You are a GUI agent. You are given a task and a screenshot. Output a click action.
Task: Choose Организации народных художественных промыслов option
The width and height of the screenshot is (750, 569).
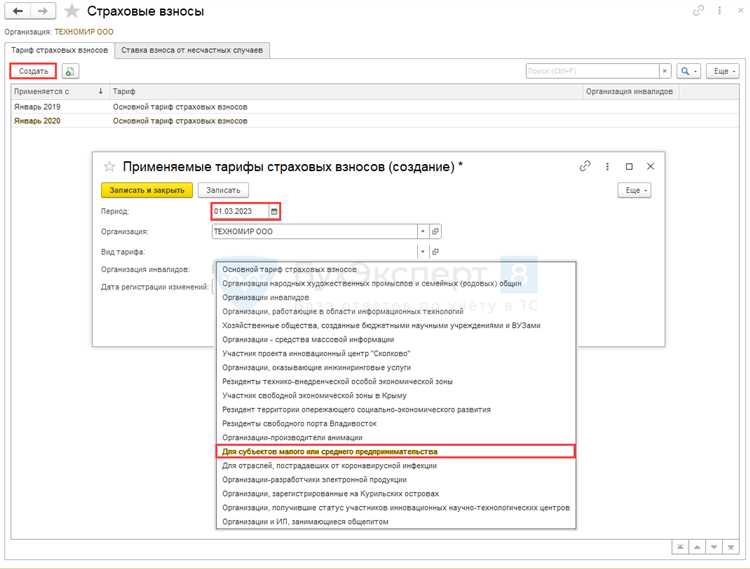396,284
